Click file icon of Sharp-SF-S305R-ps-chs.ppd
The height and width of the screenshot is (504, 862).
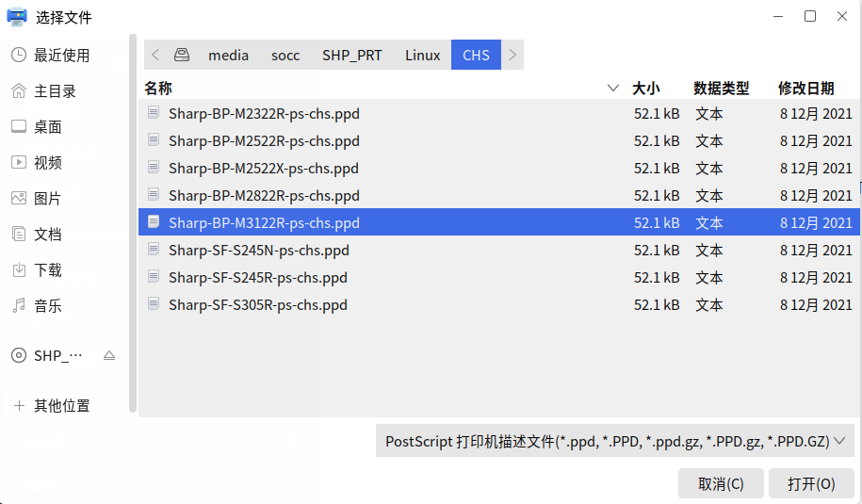tap(154, 304)
